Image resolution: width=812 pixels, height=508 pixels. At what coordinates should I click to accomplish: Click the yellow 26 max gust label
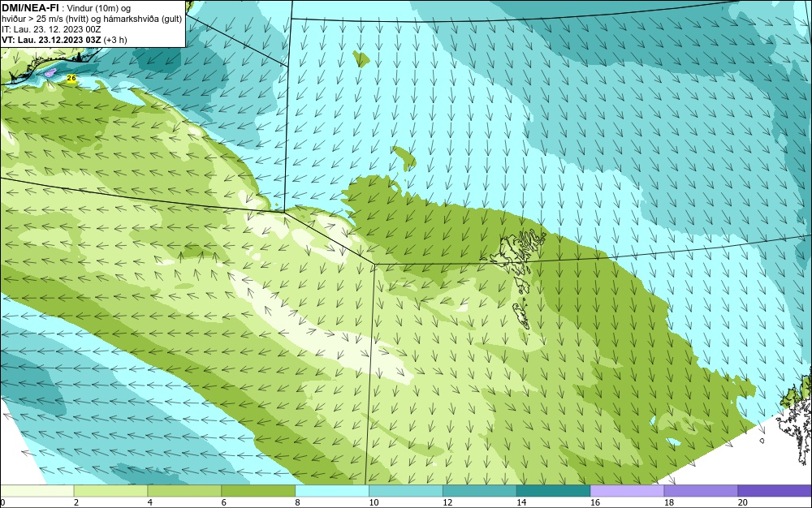pos(72,78)
